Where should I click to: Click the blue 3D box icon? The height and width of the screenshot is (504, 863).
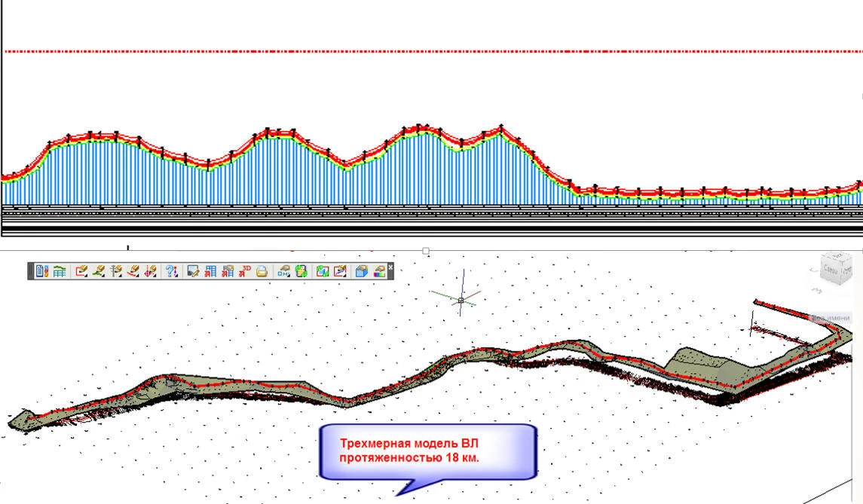pos(362,271)
